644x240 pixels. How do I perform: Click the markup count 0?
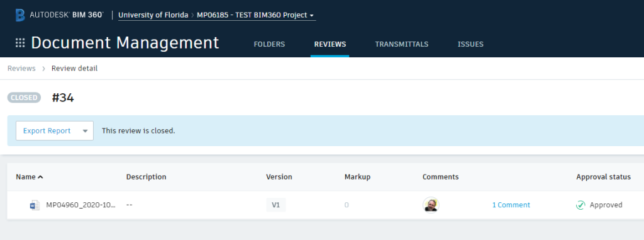point(347,205)
